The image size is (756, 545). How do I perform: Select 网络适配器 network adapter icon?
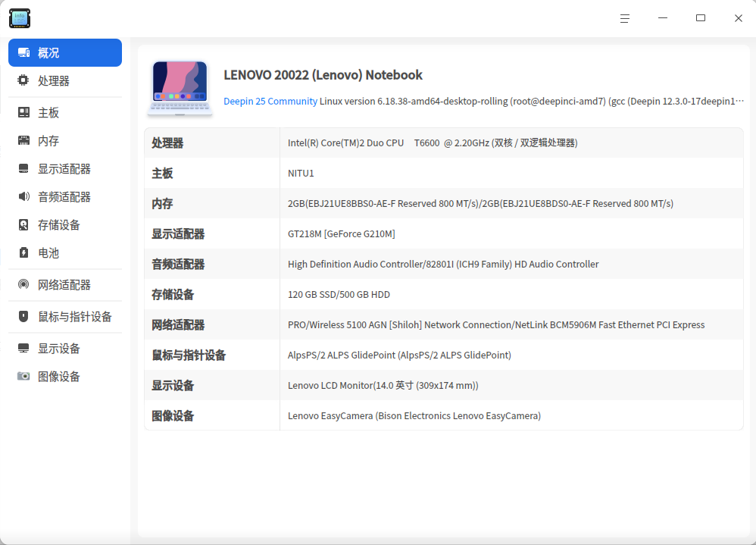[x=23, y=284]
